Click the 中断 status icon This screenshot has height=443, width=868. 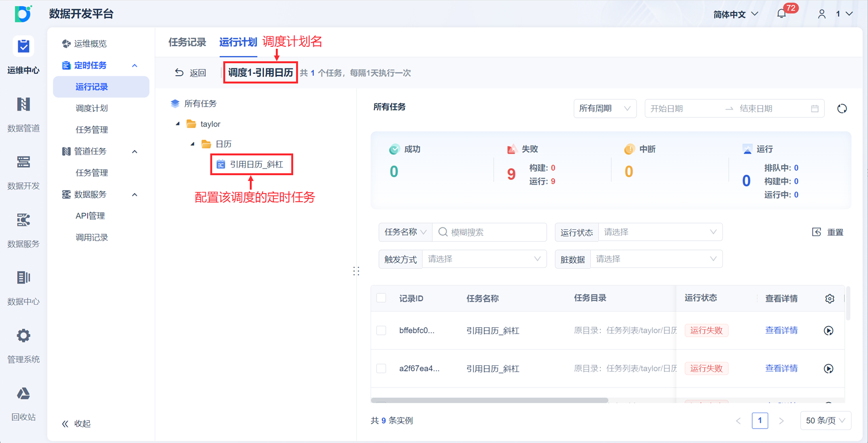click(629, 149)
